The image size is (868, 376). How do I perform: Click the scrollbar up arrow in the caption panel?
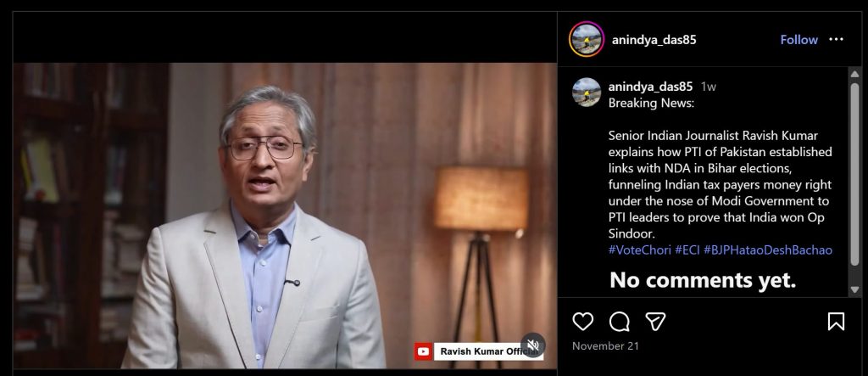pos(854,74)
